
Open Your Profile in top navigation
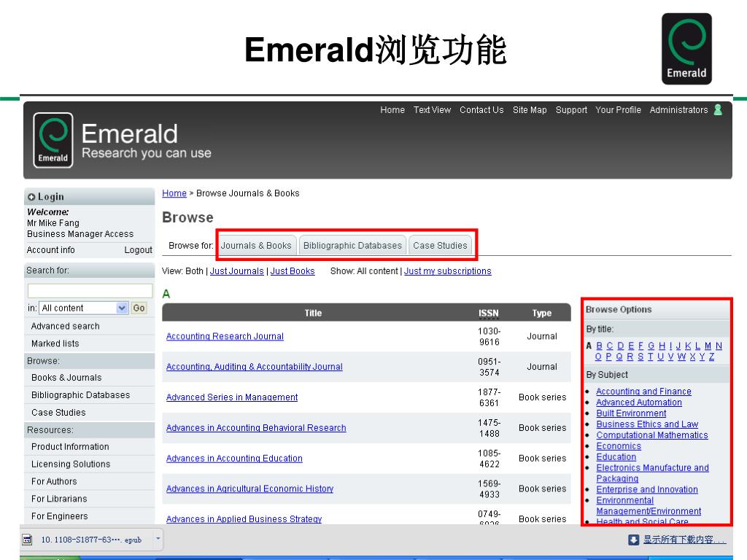click(618, 110)
